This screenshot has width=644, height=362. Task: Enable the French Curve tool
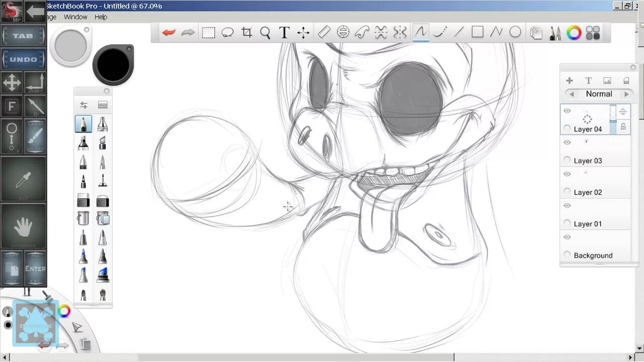(x=362, y=33)
